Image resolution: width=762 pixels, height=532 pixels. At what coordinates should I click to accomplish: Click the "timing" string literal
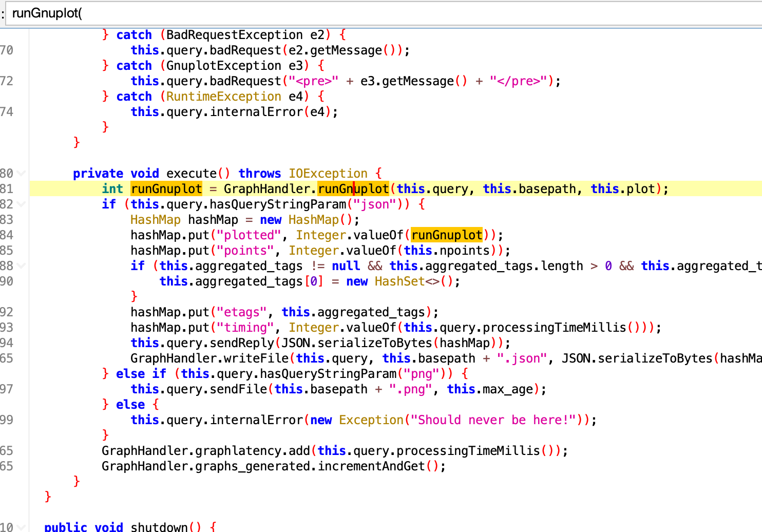[245, 327]
